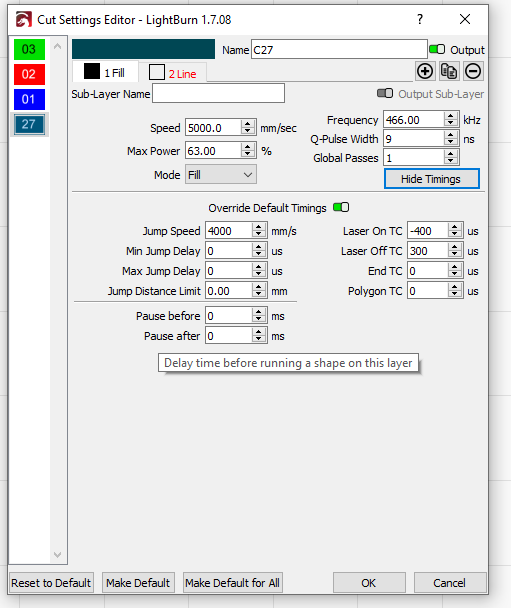Click the Laser Off TC field 300

(428, 251)
